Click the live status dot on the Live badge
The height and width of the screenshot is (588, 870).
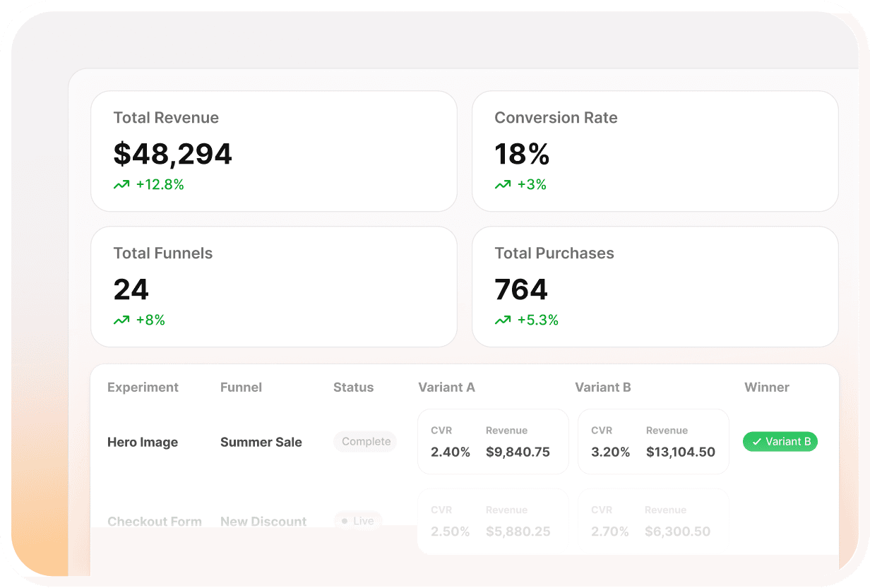pyautogui.click(x=345, y=521)
